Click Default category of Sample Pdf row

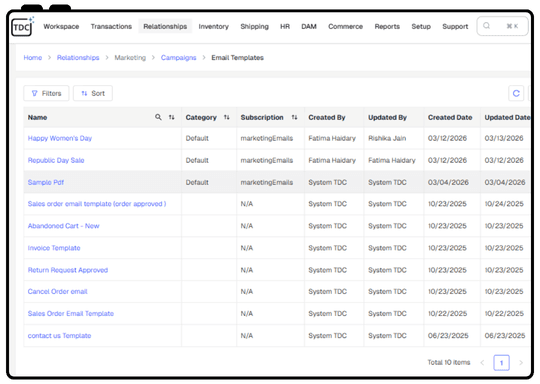[x=197, y=182]
